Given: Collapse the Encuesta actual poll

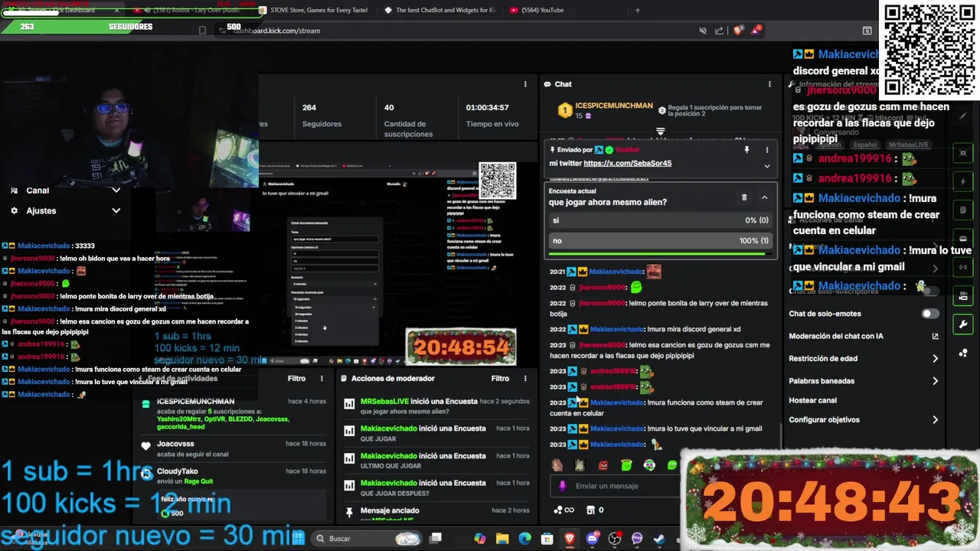Looking at the screenshot, I should coord(764,197).
